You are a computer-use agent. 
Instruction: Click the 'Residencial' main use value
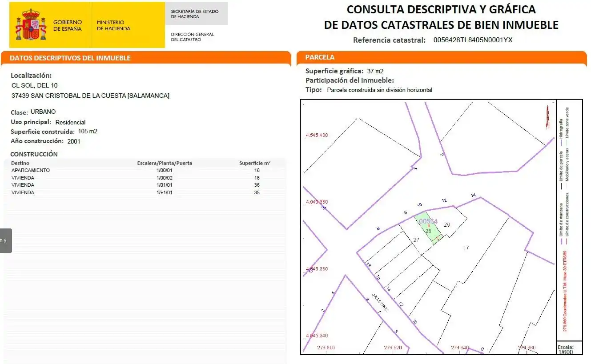point(70,122)
